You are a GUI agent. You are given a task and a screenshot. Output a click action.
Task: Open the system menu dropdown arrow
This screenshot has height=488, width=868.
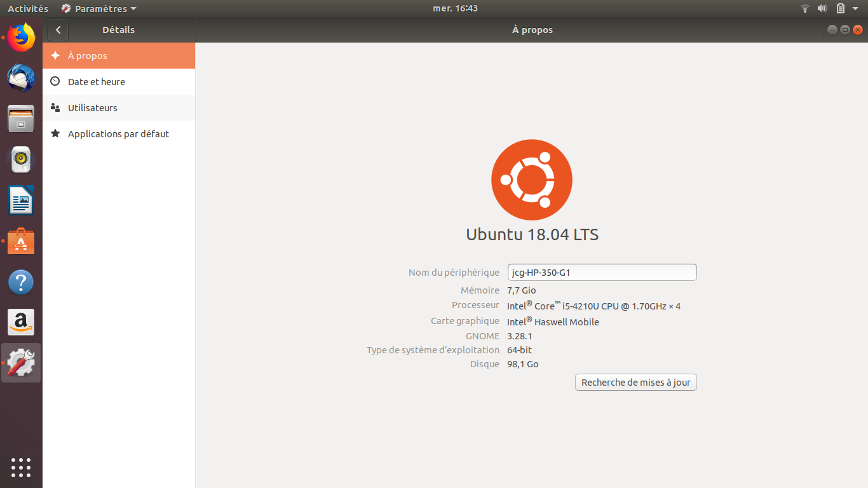tap(856, 9)
